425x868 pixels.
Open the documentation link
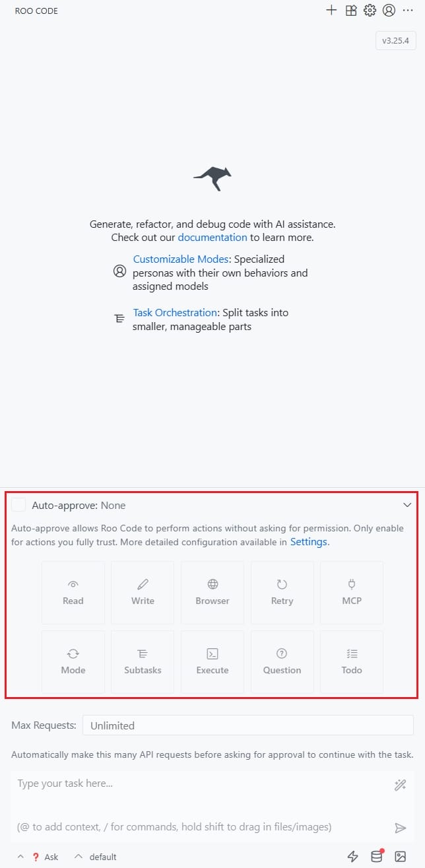[212, 237]
